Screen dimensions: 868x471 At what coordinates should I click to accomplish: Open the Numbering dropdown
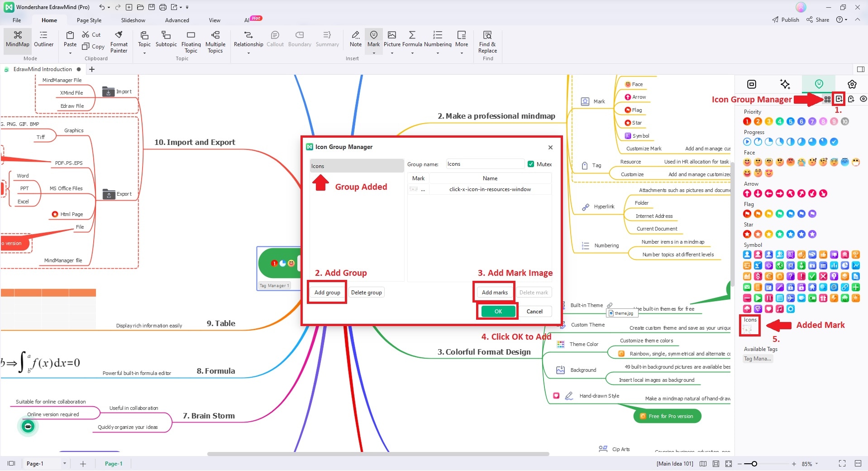pyautogui.click(x=438, y=53)
